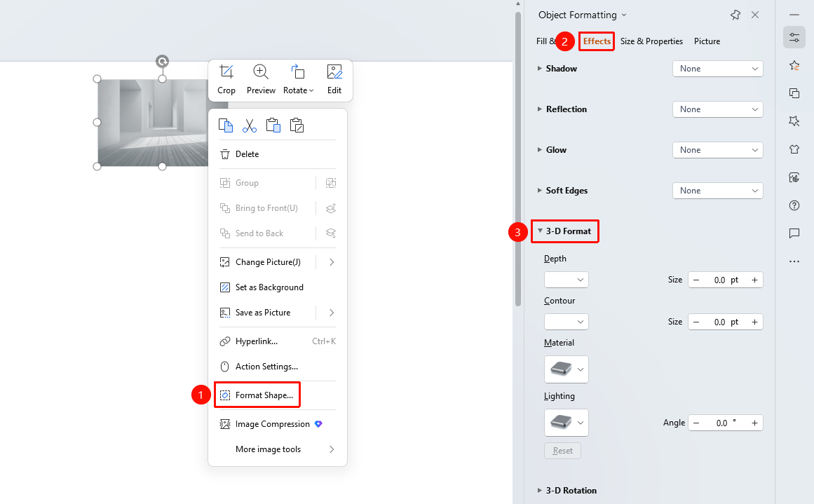The image size is (814, 504).
Task: Click the comment bubble sidebar icon
Action: pos(794,233)
